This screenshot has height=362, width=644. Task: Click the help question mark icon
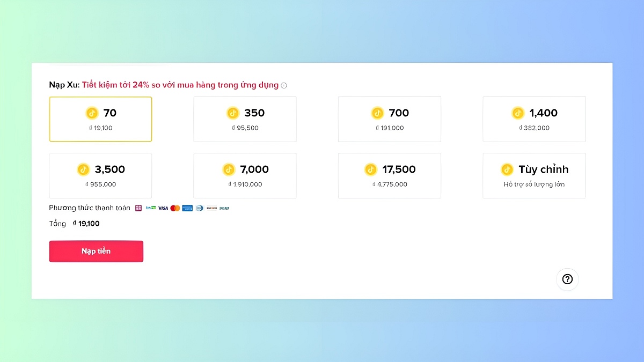pos(567,279)
